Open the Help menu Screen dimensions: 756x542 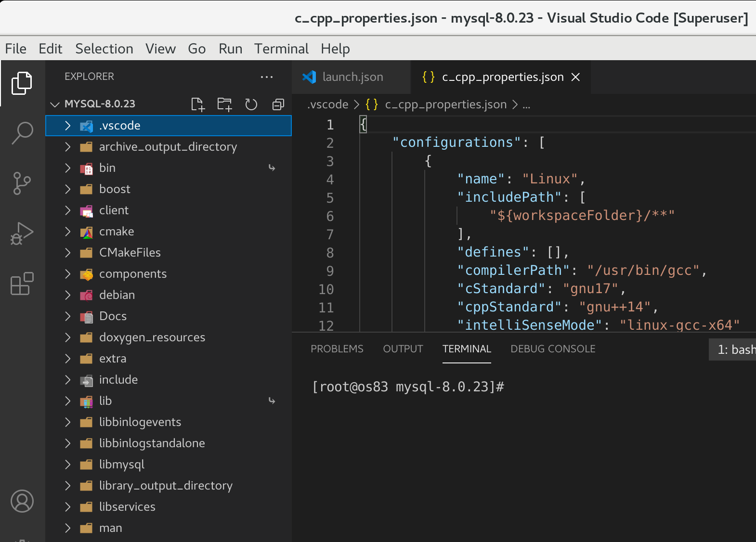tap(336, 49)
